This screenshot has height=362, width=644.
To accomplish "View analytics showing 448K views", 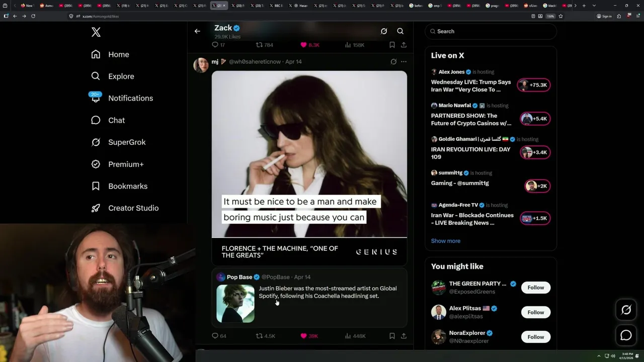I will tap(355, 336).
